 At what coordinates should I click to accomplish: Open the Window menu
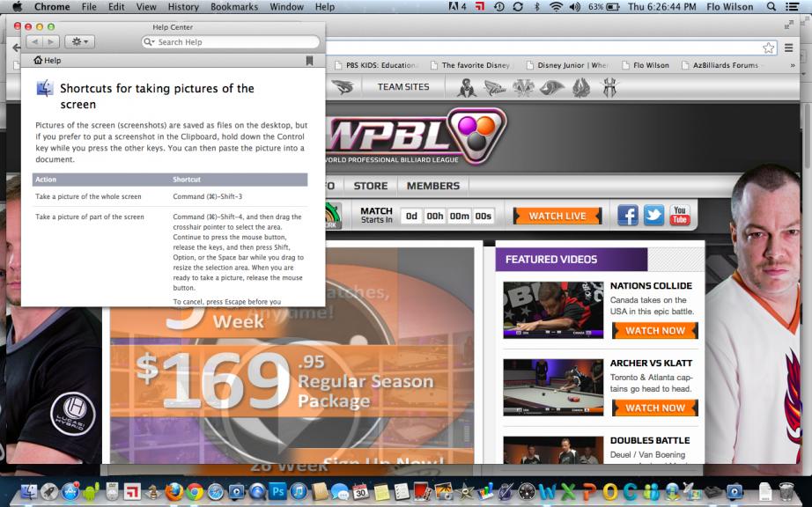click(x=286, y=7)
